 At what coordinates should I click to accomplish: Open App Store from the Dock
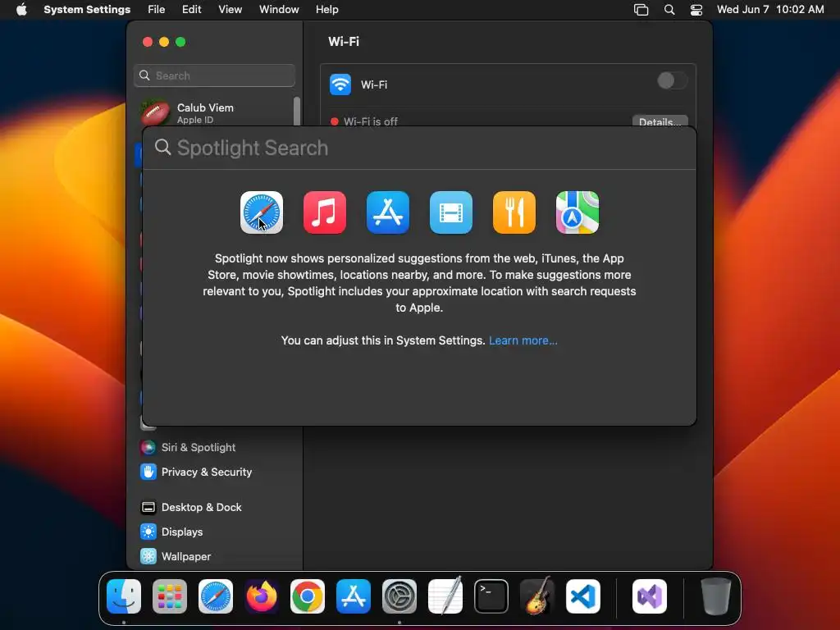(x=354, y=596)
